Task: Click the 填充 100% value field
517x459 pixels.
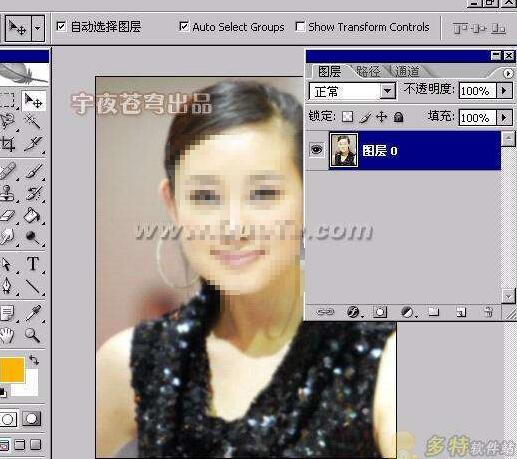Action: (477, 117)
